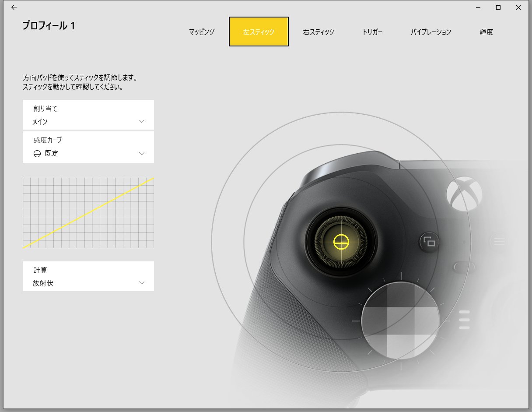Viewport: 532px width, 412px height.
Task: Maximize the window
Action: tap(498, 7)
